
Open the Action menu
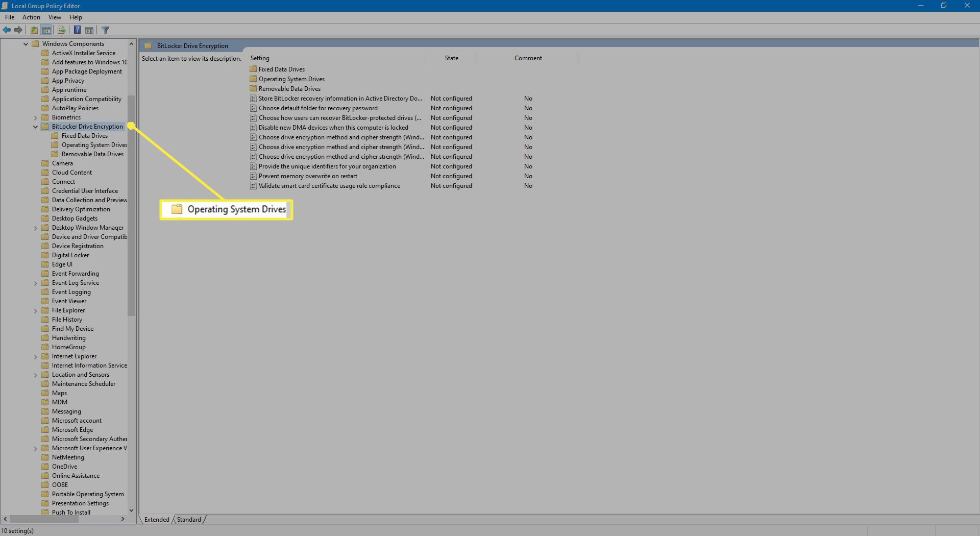coord(31,17)
